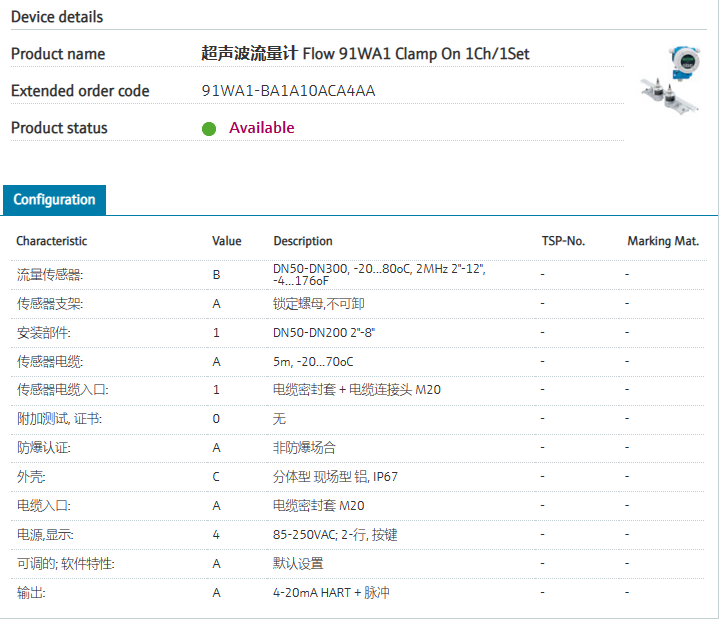This screenshot has height=621, width=719.
Task: Click the Characteristic column header
Action: [51, 241]
